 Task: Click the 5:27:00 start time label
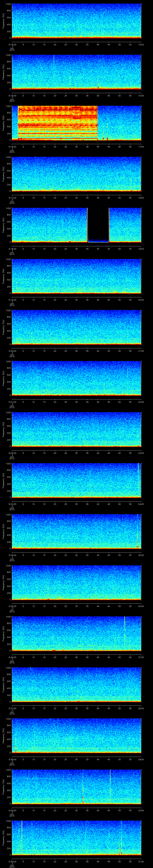pyautogui.click(x=12, y=708)
